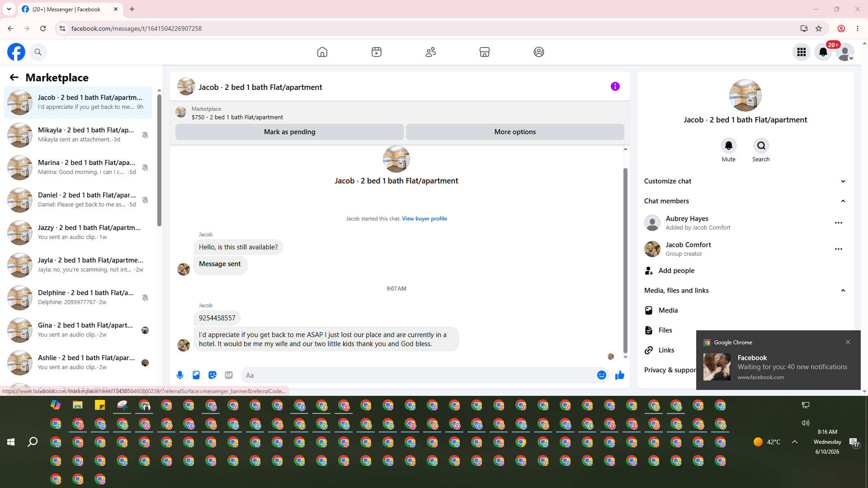Go to Facebook Home icon

pyautogui.click(x=322, y=52)
